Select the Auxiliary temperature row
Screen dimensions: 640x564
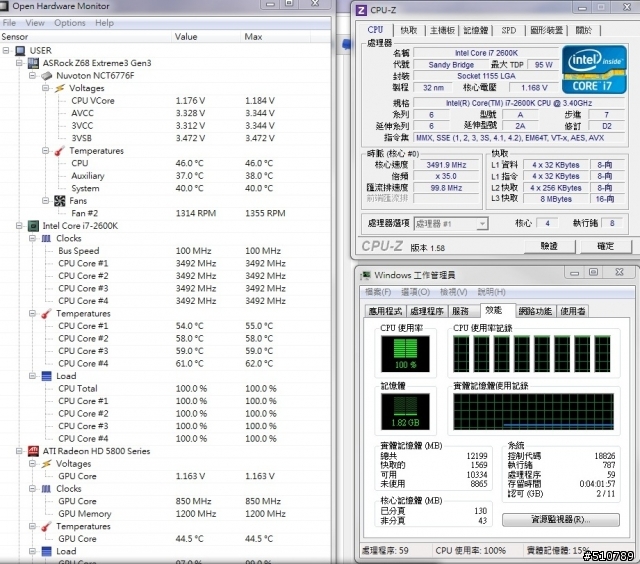165,176
